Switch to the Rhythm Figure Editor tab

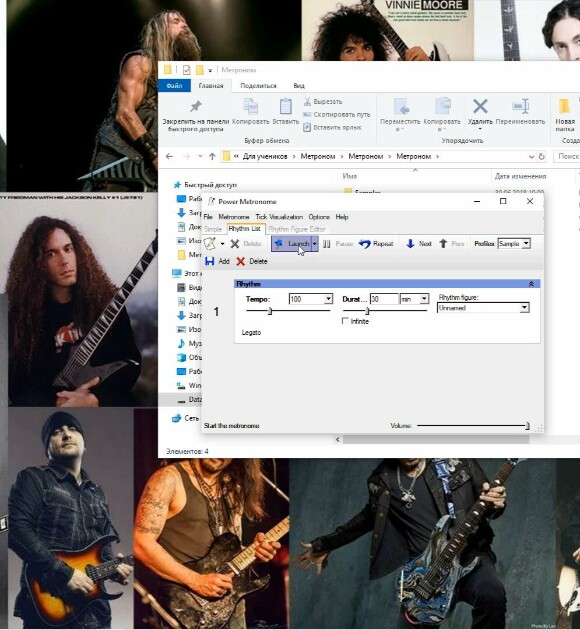[297, 229]
